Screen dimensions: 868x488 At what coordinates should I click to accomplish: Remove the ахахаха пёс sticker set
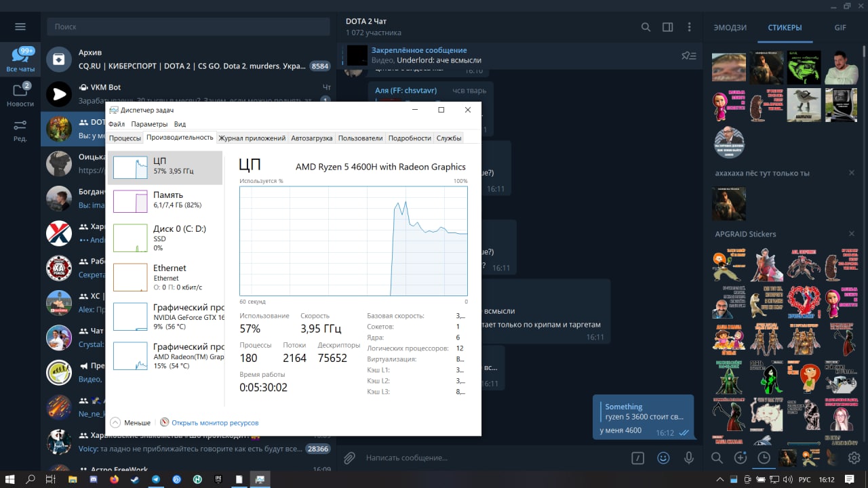[852, 173]
